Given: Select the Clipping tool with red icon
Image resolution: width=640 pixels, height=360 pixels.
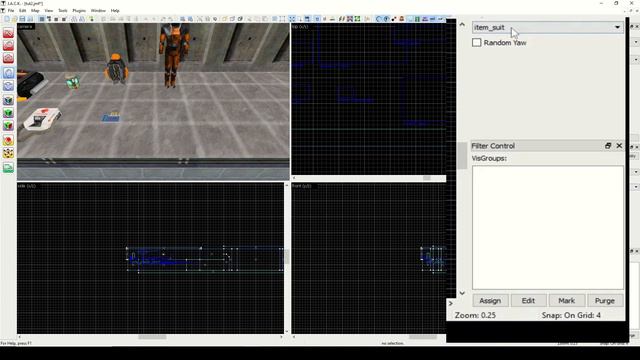Looking at the screenshot, I should point(8,140).
